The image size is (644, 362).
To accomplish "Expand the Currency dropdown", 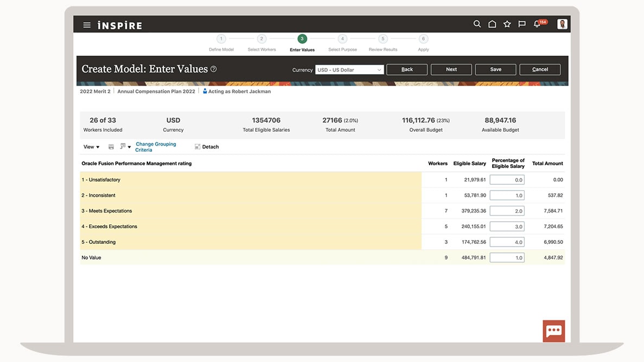I will tap(349, 69).
